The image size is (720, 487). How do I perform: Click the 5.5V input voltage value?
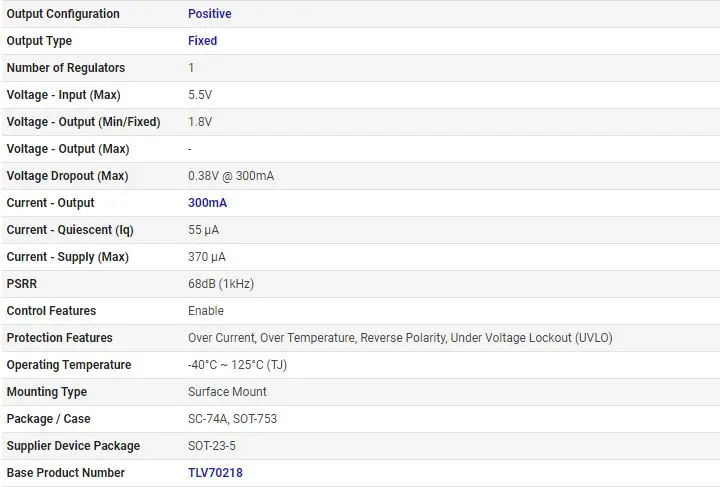pyautogui.click(x=200, y=95)
